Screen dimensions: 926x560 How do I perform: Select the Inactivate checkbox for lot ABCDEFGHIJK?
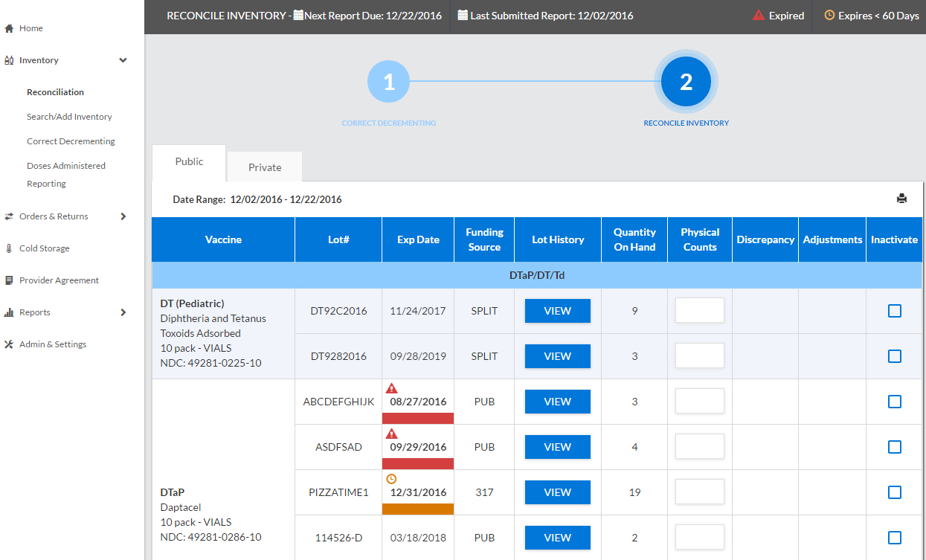click(x=894, y=401)
